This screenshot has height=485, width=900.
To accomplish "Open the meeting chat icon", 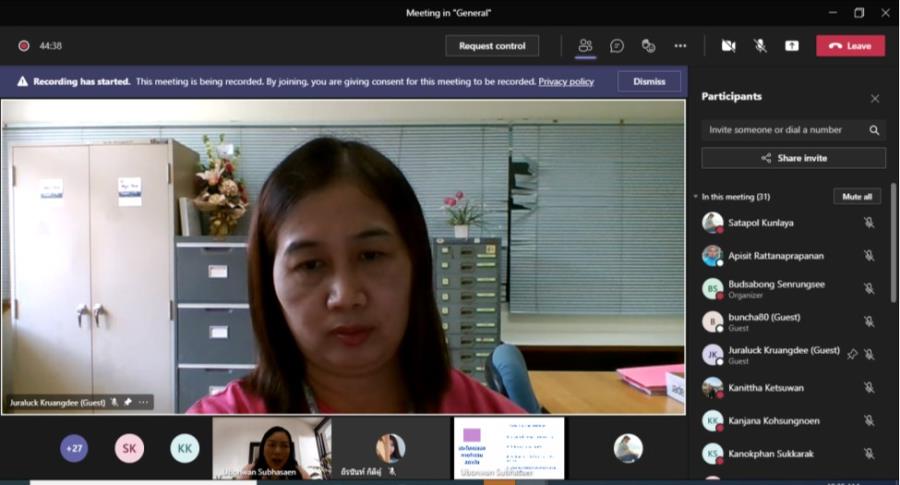I will [617, 46].
